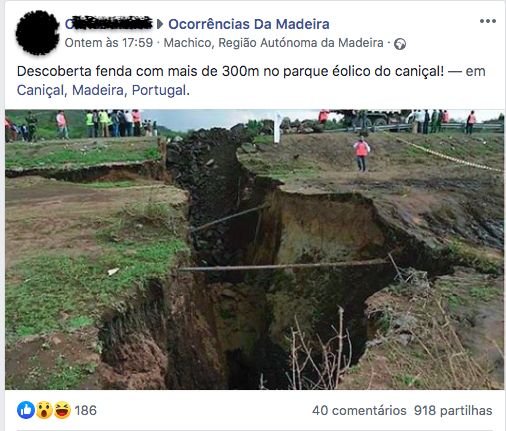This screenshot has height=431, width=506.
Task: View the 40 comentários comment list
Action: coord(359,410)
